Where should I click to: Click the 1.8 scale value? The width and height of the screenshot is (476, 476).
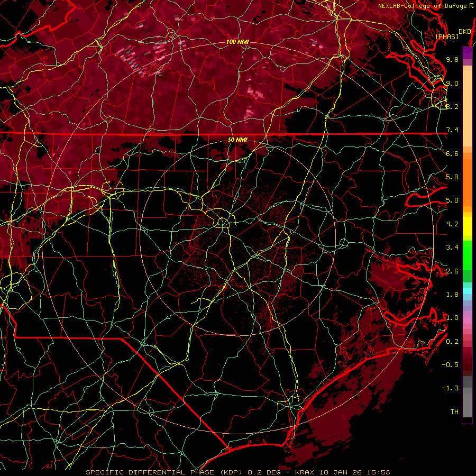pos(452,295)
